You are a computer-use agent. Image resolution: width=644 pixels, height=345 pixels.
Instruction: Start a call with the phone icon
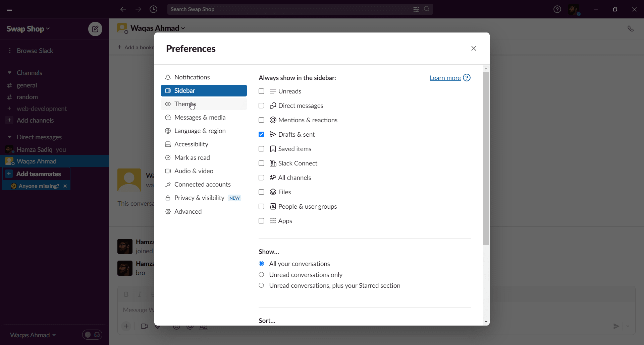[x=631, y=28]
